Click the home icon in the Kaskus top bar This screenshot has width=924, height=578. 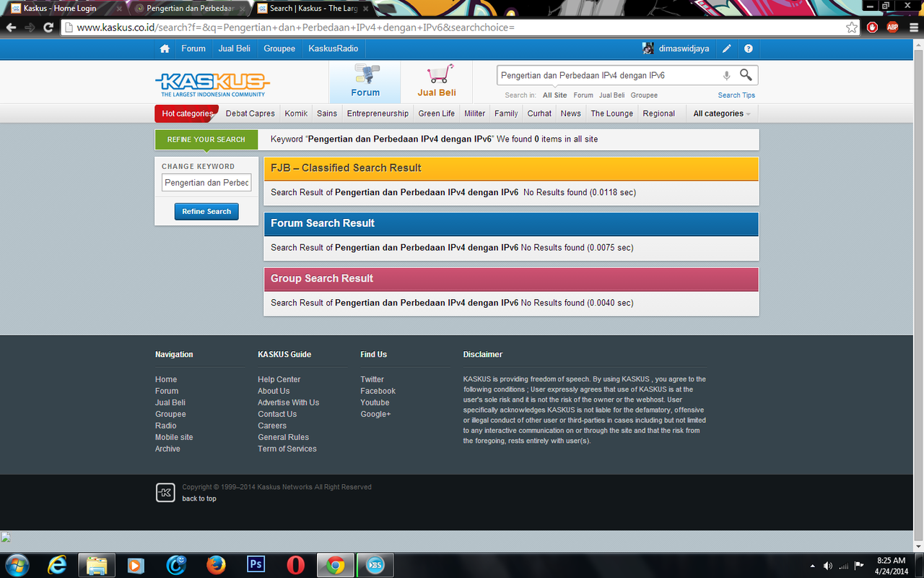165,48
